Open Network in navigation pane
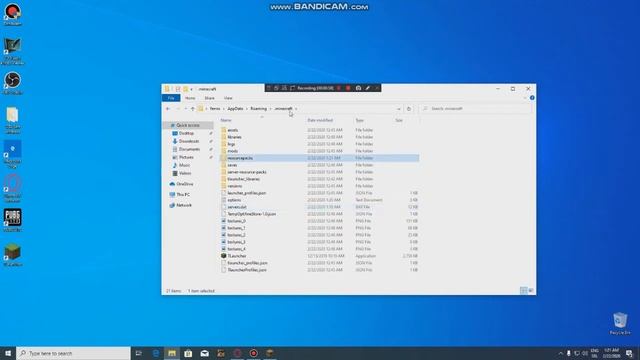Image resolution: width=640 pixels, height=360 pixels. tap(184, 205)
